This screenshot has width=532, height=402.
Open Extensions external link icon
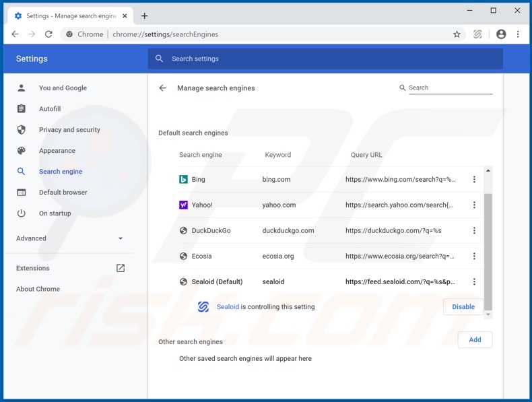[121, 268]
